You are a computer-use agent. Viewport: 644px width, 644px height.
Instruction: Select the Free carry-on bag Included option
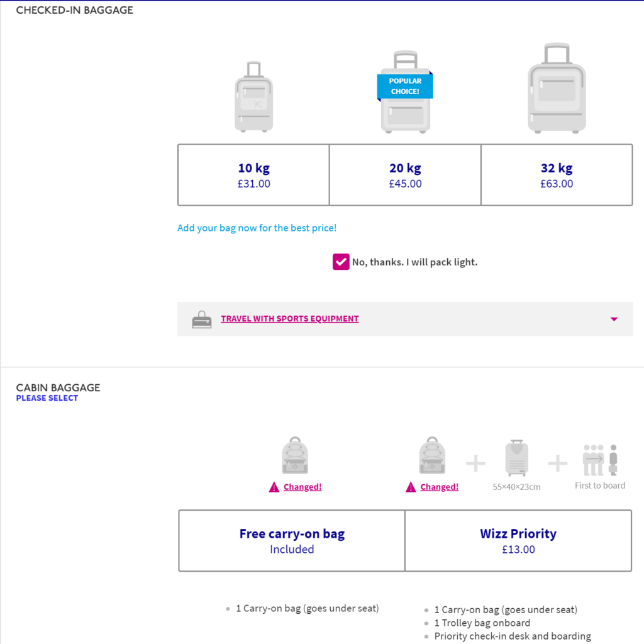pos(292,540)
